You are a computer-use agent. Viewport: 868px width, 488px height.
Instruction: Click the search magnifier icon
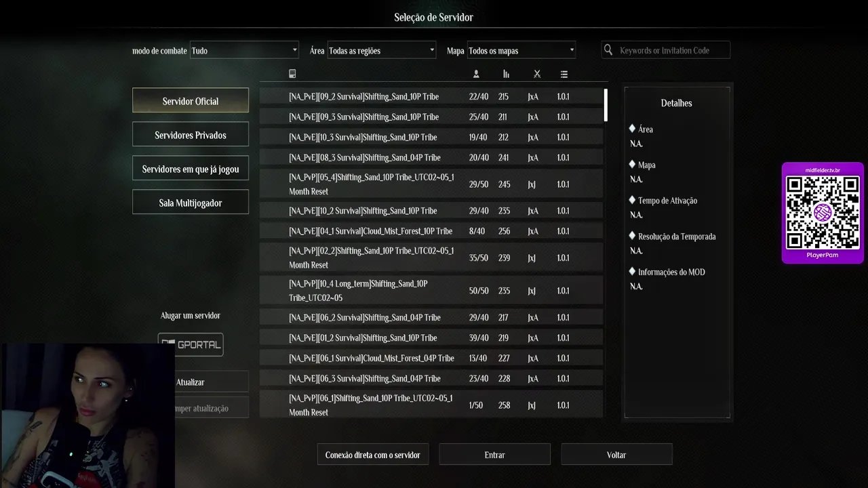tap(608, 50)
